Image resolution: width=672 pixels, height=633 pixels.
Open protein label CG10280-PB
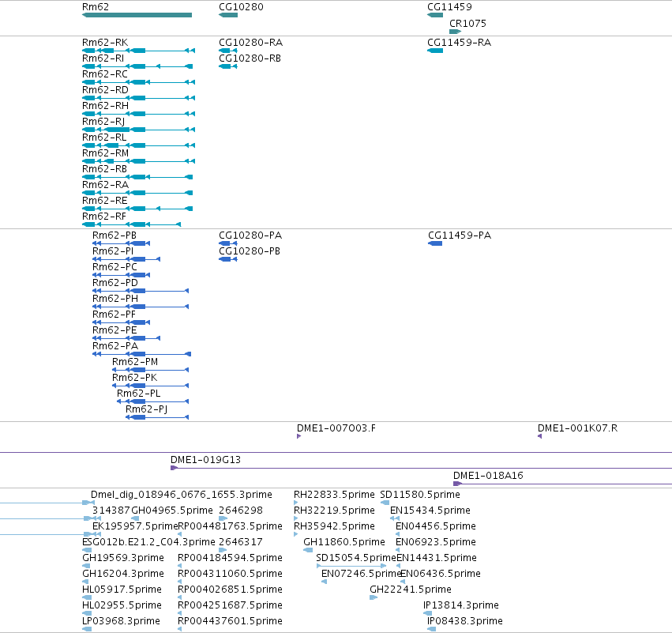250,251
